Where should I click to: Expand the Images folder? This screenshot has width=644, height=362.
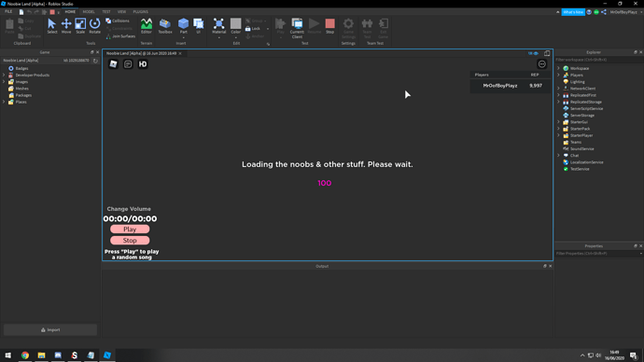pos(4,82)
